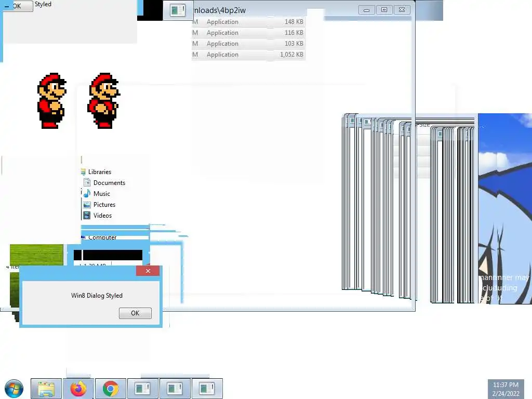Click OK in the Win8 Dialog Styled box
Viewport: 532px width, 399px height.
tap(135, 313)
